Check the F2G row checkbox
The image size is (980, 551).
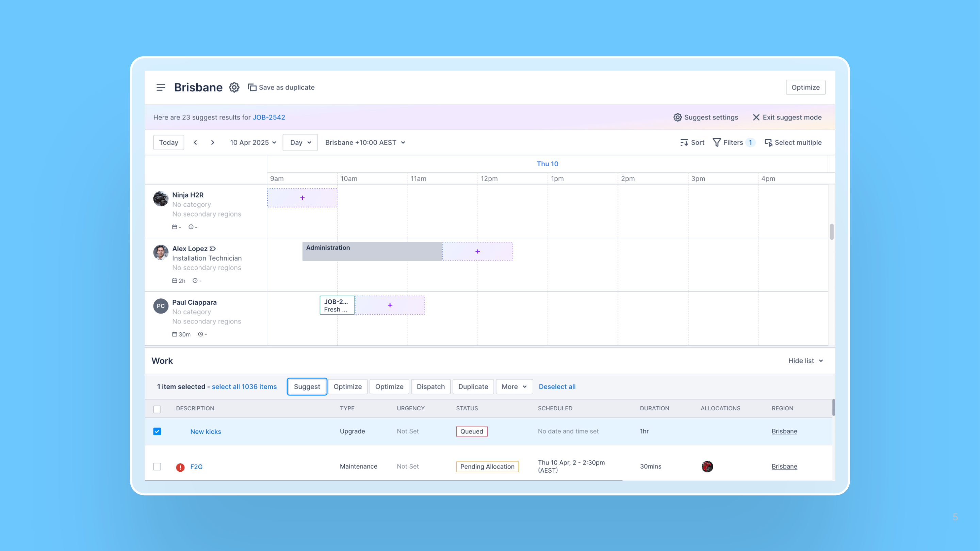[x=157, y=467]
